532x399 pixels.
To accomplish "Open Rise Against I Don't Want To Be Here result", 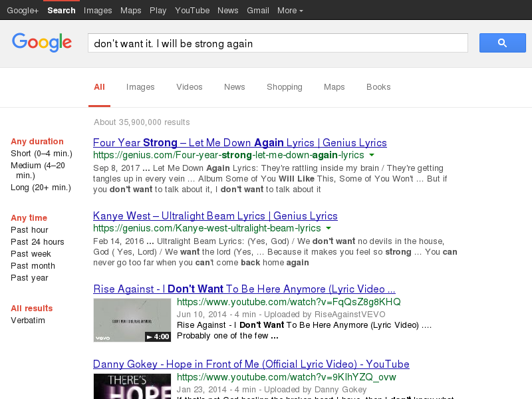I will coord(244,289).
